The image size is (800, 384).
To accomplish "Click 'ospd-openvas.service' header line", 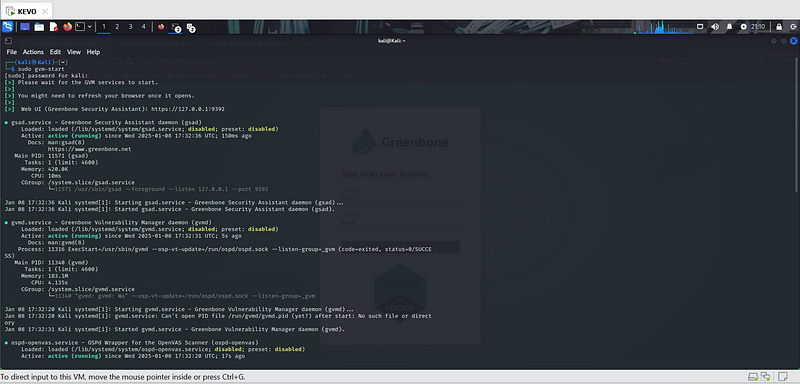I will tap(131, 342).
